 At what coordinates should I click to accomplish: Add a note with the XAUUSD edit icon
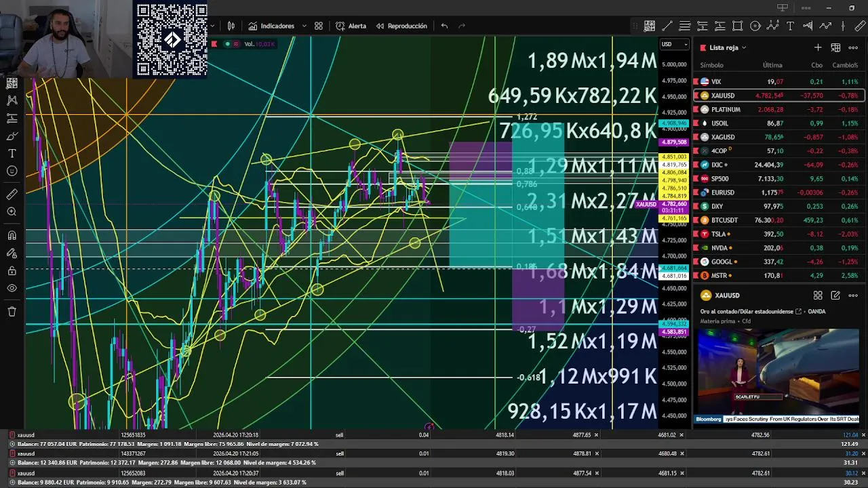(835, 296)
